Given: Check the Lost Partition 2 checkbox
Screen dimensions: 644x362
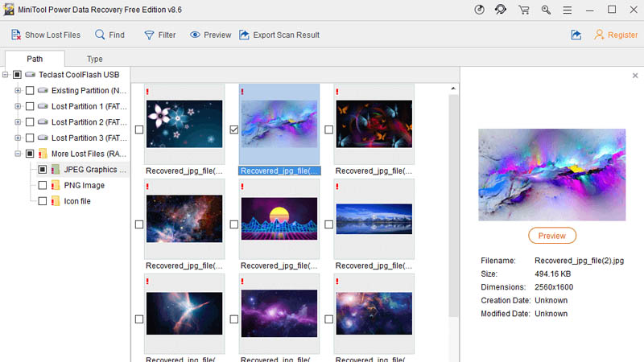Looking at the screenshot, I should pos(30,122).
